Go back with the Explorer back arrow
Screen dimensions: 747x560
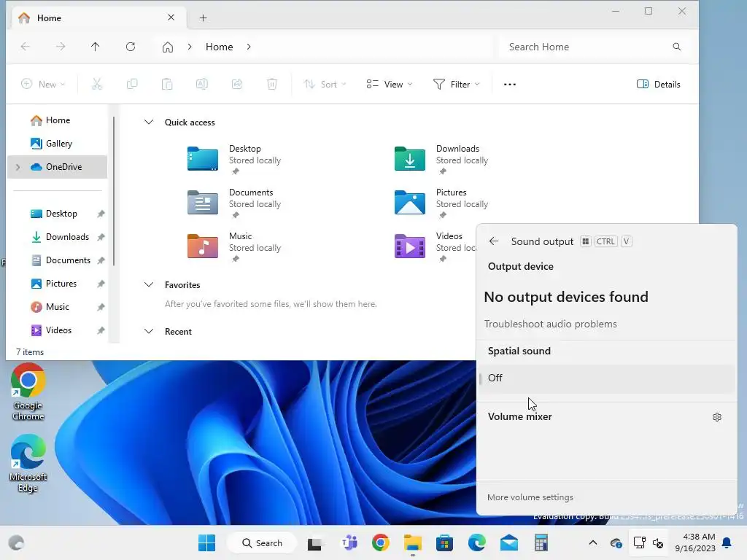[x=26, y=47]
